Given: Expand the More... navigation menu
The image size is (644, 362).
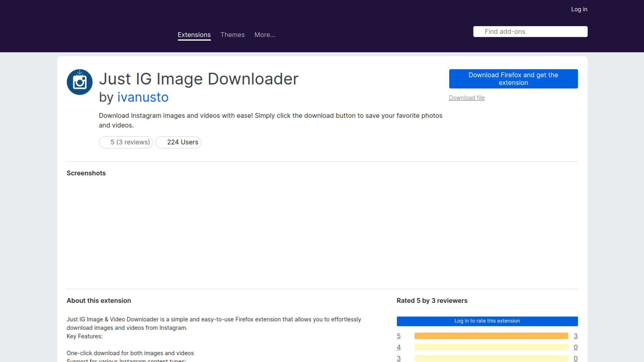Looking at the screenshot, I should click(x=265, y=35).
